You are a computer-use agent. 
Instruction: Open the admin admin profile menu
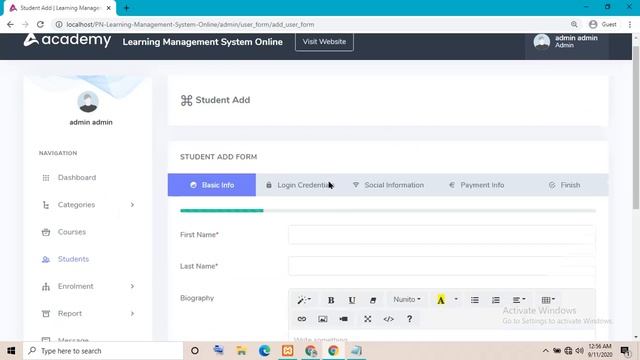pos(567,42)
